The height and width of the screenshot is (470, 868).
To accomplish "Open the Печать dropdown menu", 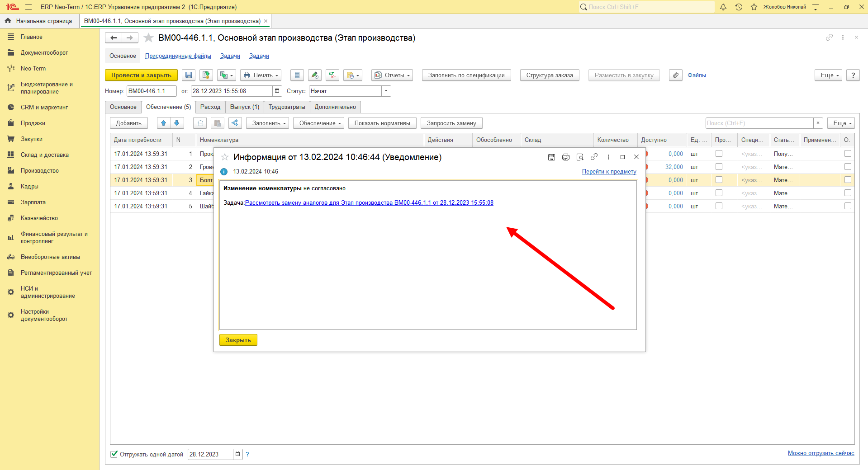I will pyautogui.click(x=261, y=75).
